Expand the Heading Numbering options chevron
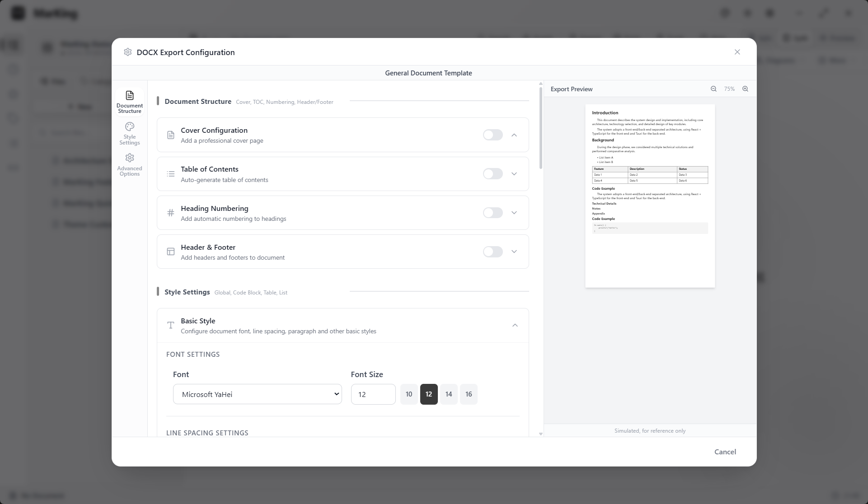The width and height of the screenshot is (868, 504). (514, 213)
